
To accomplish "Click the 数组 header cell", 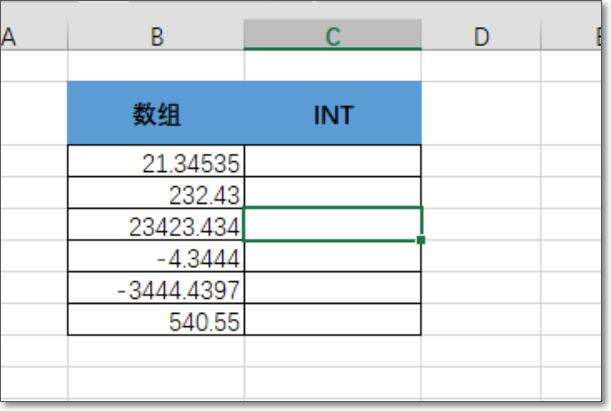I will (x=156, y=113).
